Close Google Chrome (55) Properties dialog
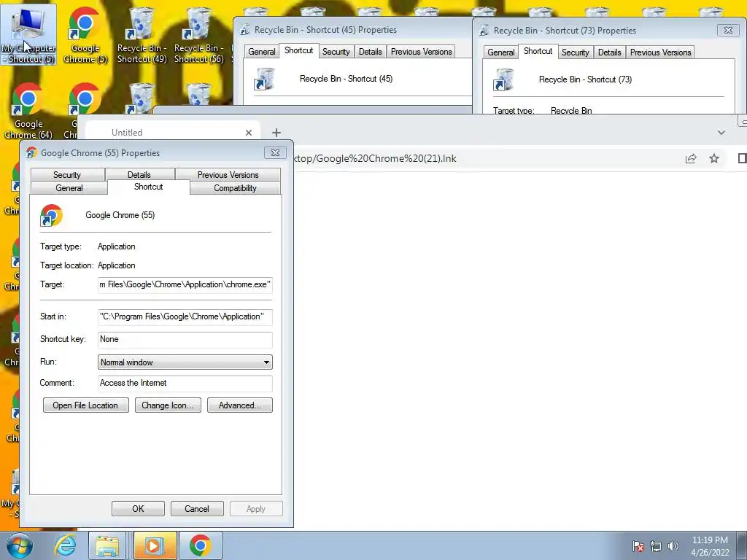 (x=275, y=153)
